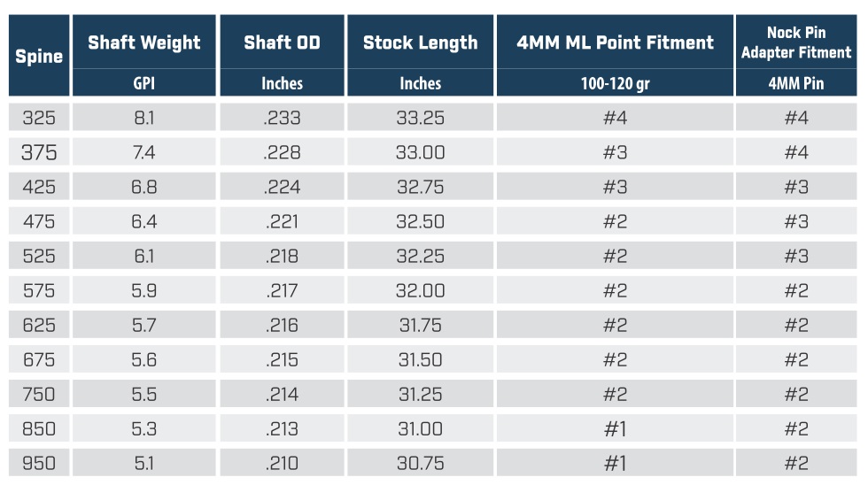Click stock length 31.25 cell

(420, 394)
